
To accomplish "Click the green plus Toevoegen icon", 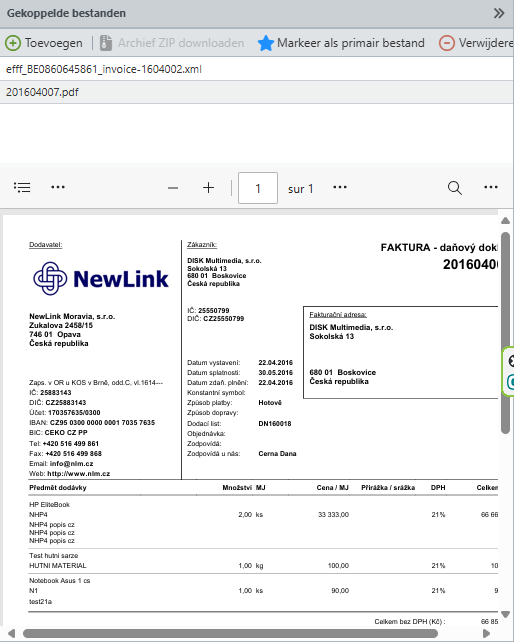I will (x=13, y=43).
